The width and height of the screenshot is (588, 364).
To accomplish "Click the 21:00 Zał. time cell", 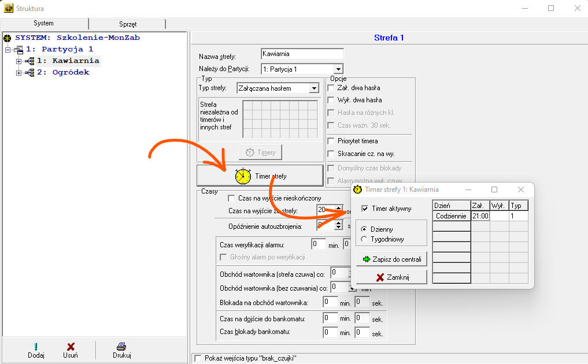I will tap(480, 216).
